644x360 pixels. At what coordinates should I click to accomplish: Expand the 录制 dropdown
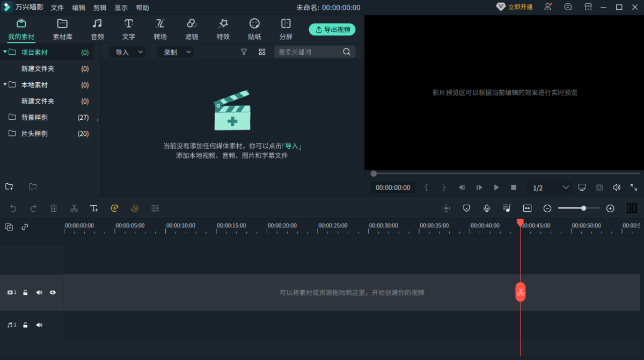pos(188,52)
